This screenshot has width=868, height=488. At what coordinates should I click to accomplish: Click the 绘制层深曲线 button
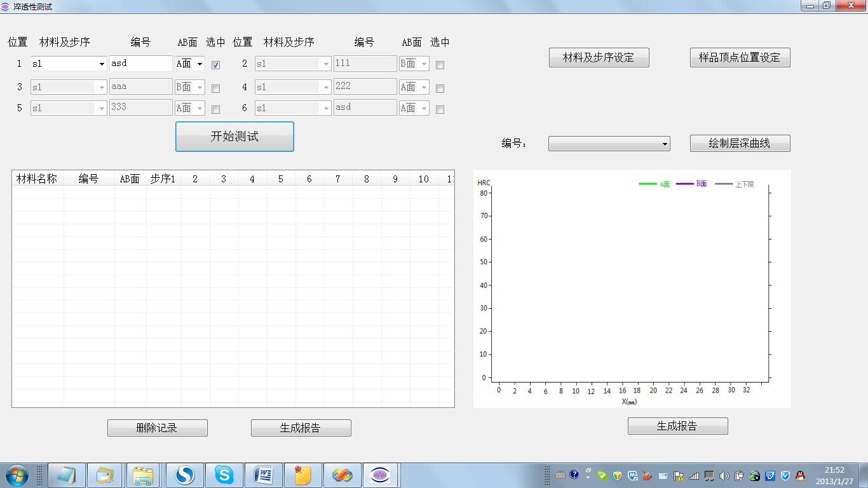coord(740,144)
